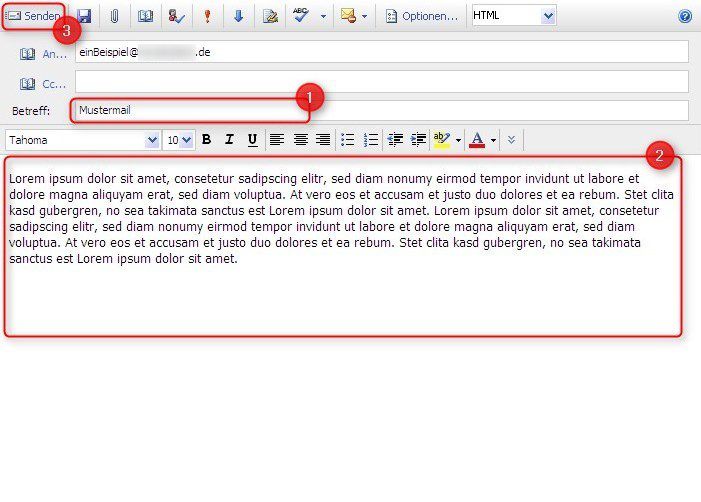
Task: Apply yellow highlight color
Action: point(442,139)
